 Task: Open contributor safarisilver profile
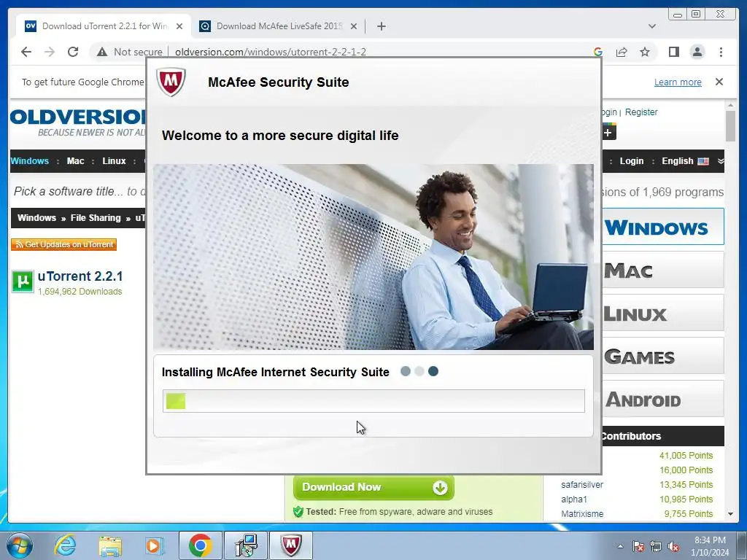[581, 485]
